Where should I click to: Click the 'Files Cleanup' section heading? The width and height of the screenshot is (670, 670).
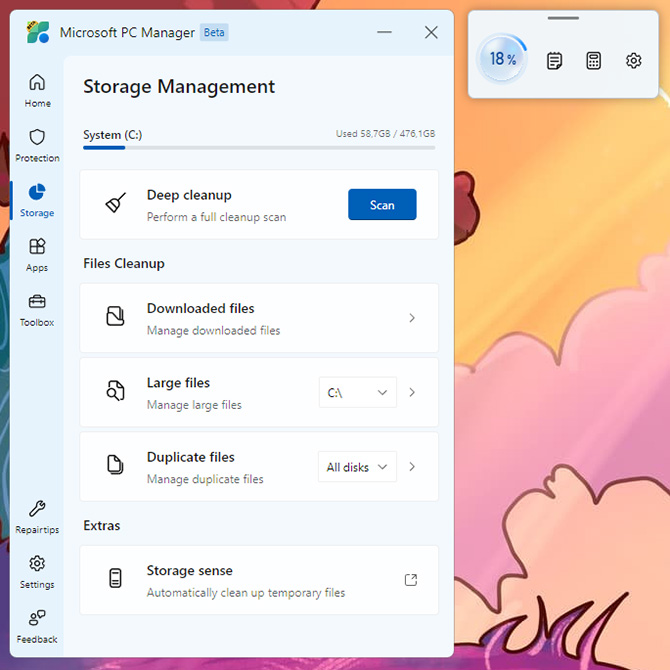click(124, 264)
